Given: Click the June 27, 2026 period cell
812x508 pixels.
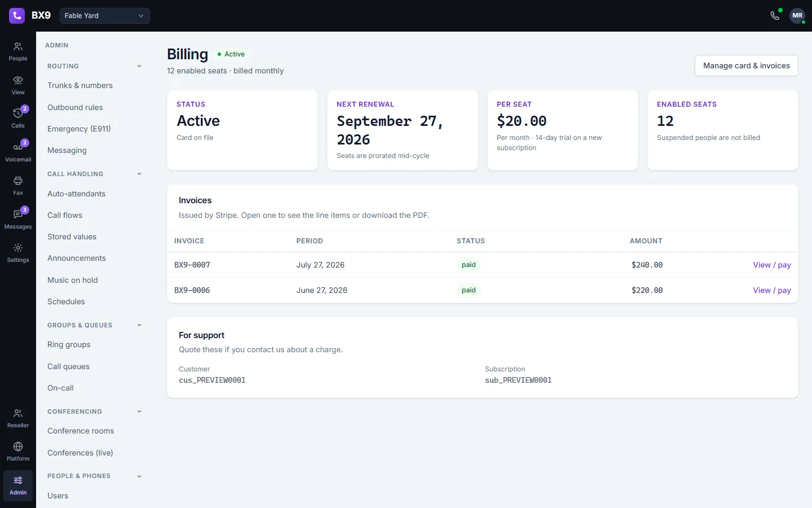Looking at the screenshot, I should coord(322,290).
